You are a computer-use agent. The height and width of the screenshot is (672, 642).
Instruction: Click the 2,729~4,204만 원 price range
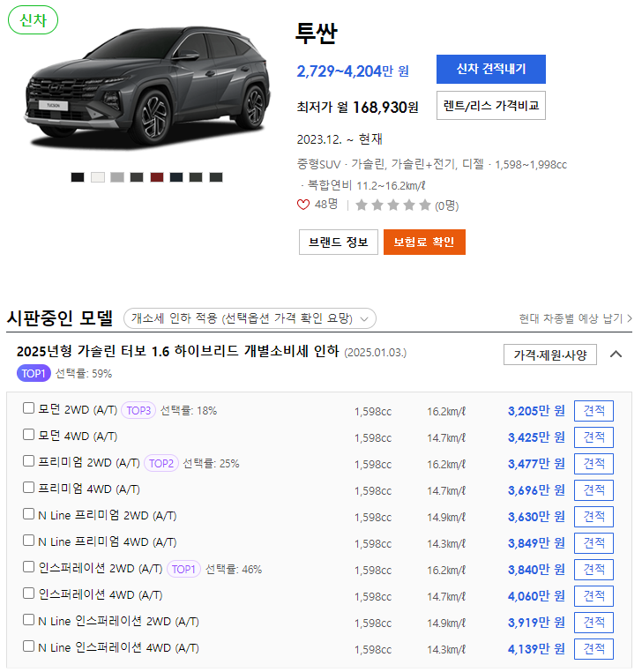tap(353, 71)
